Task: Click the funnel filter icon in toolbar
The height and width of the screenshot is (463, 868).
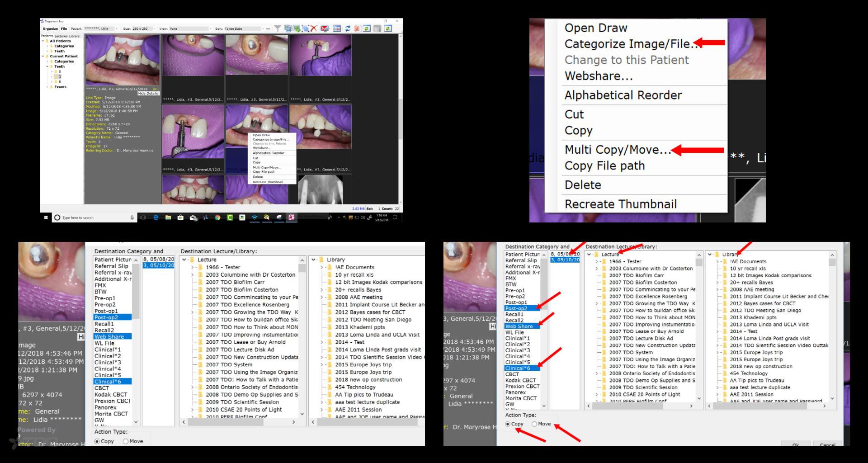Action: [x=278, y=28]
